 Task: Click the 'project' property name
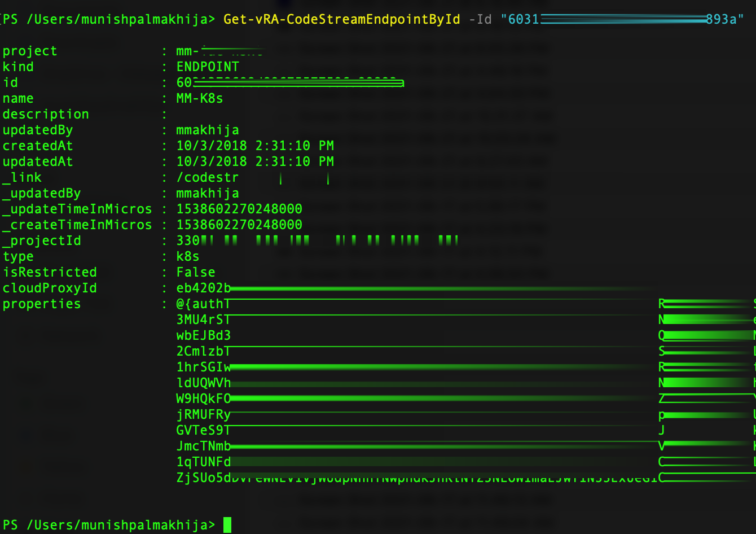coord(30,51)
